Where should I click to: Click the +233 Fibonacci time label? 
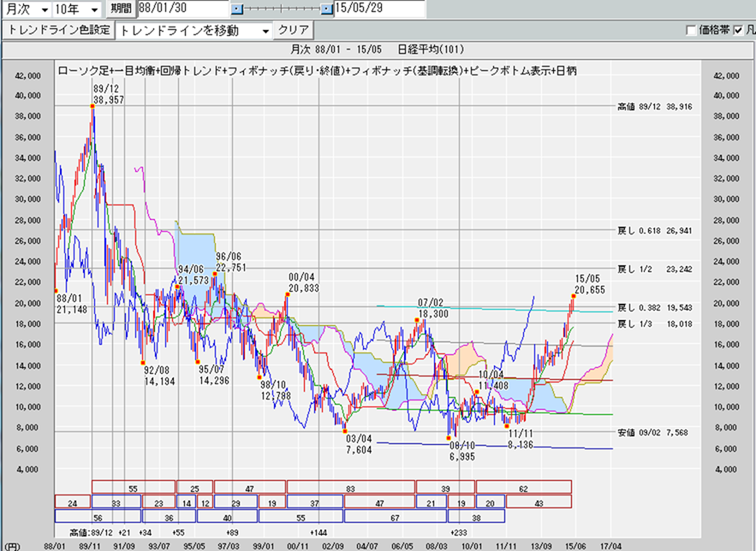pyautogui.click(x=459, y=532)
